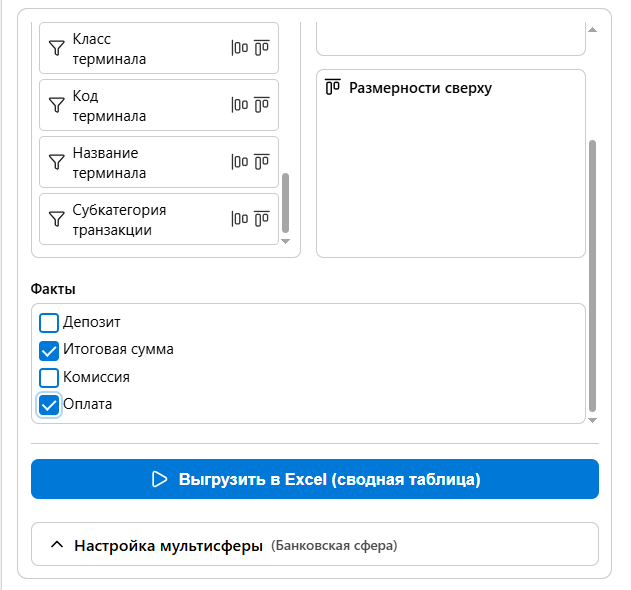Uncheck the Оплата fact checkbox
The height and width of the screenshot is (590, 631).
(x=49, y=405)
